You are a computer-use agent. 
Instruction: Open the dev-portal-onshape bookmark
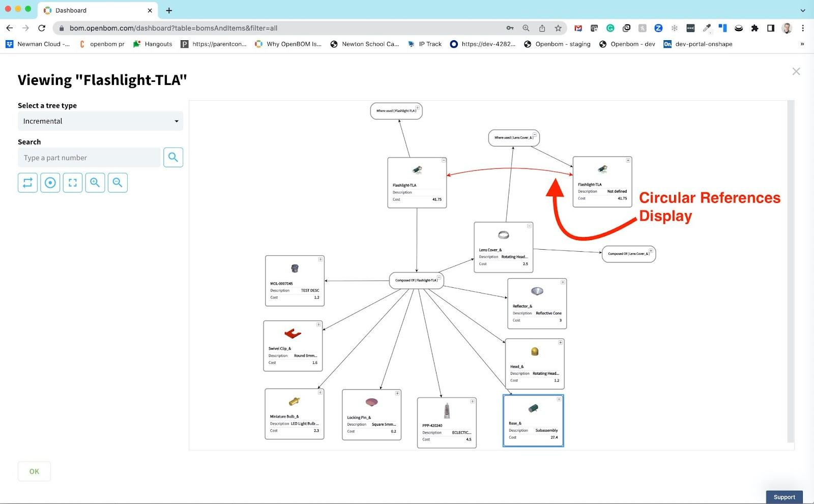click(x=698, y=44)
